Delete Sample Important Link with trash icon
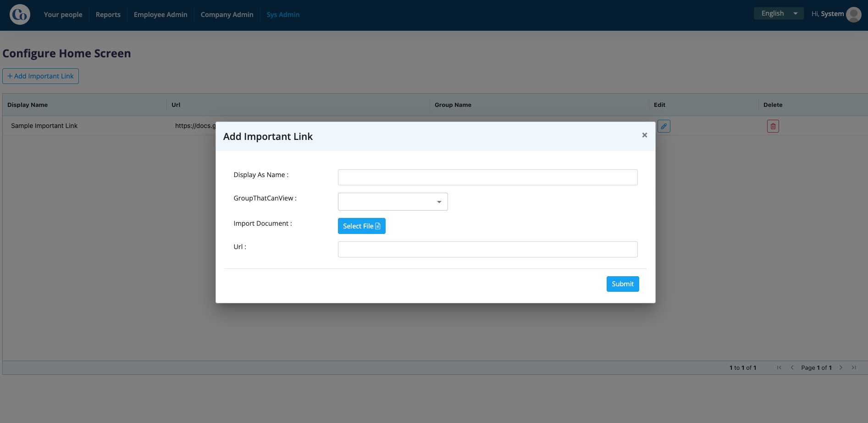Screen dimensions: 868x423 coord(773,126)
